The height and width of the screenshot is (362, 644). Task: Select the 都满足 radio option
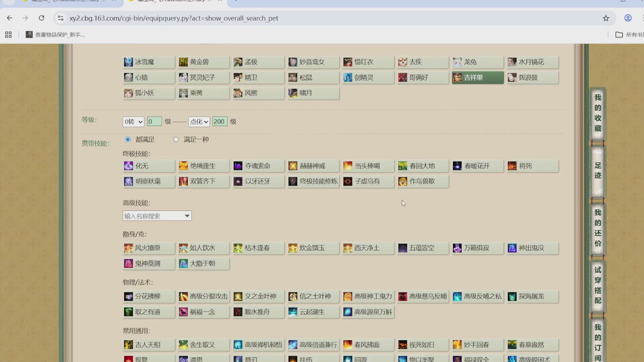click(x=128, y=139)
